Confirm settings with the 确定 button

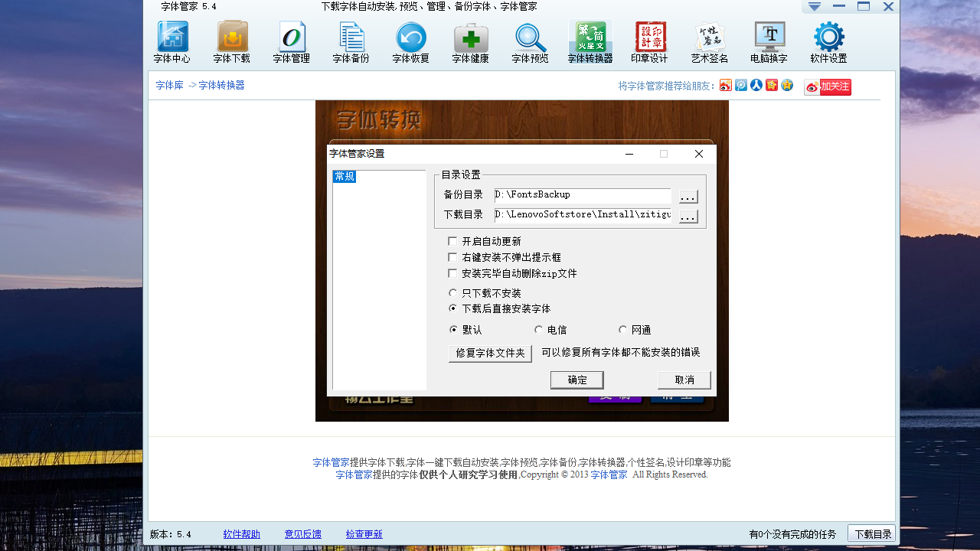click(x=577, y=380)
